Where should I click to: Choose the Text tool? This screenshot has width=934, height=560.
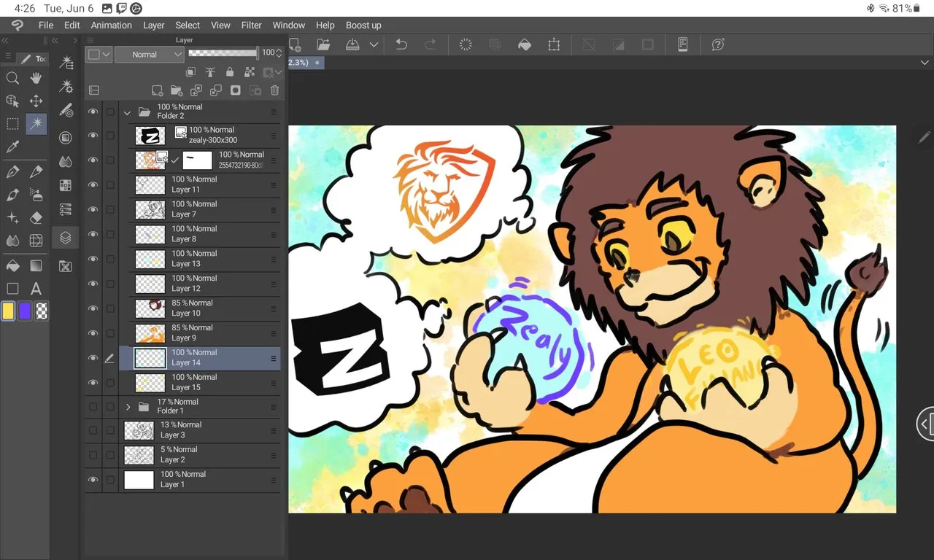pyautogui.click(x=36, y=289)
